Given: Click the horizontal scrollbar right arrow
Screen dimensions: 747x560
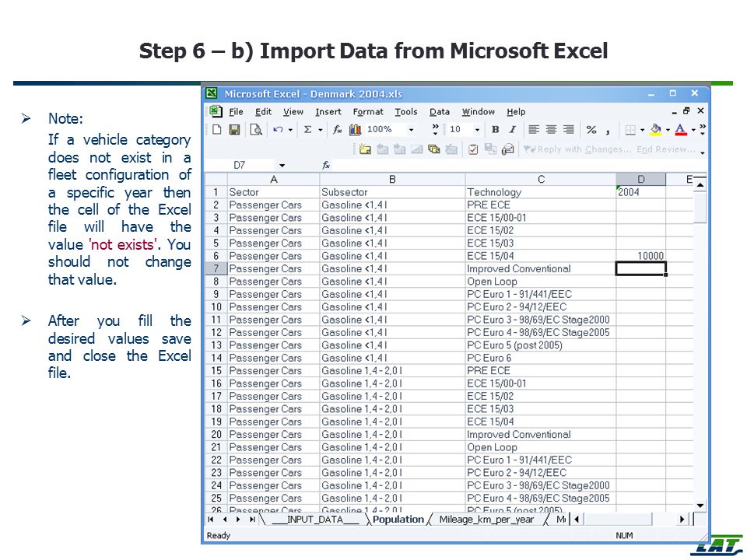Looking at the screenshot, I should 682,520.
